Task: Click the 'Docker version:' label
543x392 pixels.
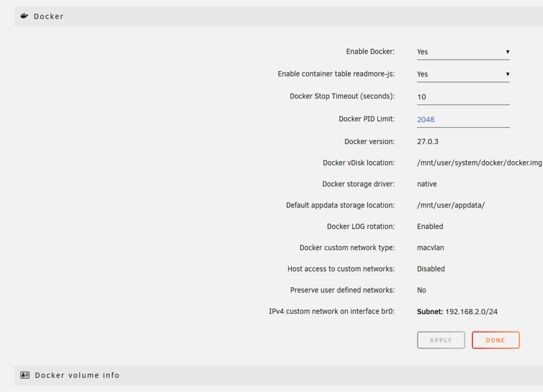Action: (x=369, y=142)
